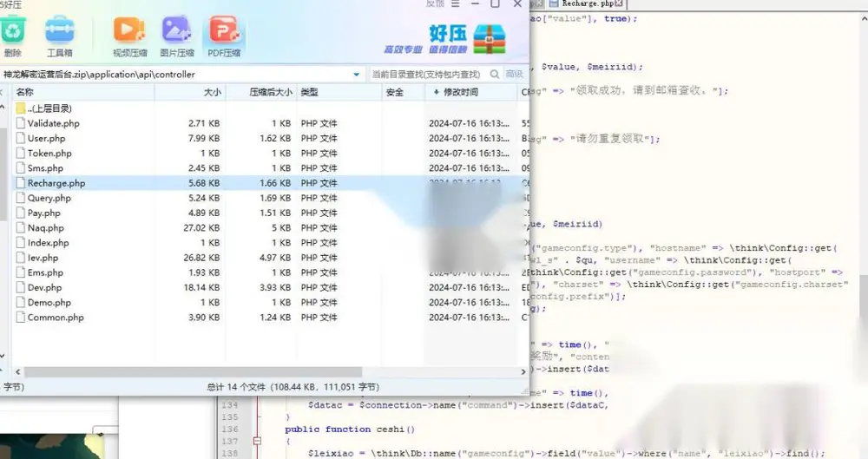
Task: Sort files by the 类型 column header
Action: click(339, 92)
